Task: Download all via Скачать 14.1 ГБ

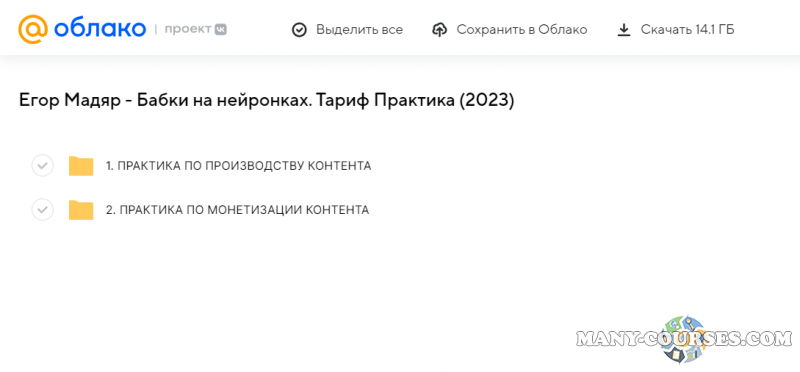Action: 687,30
